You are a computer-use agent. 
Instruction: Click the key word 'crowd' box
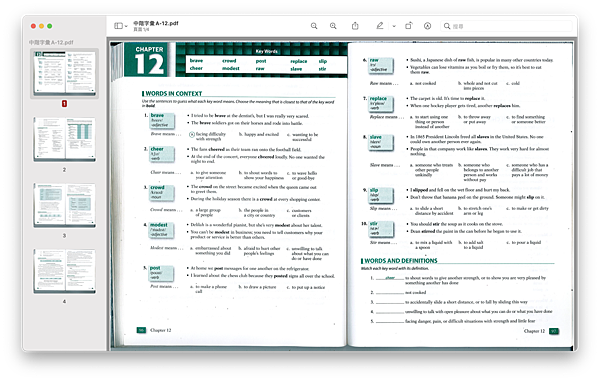click(162, 192)
